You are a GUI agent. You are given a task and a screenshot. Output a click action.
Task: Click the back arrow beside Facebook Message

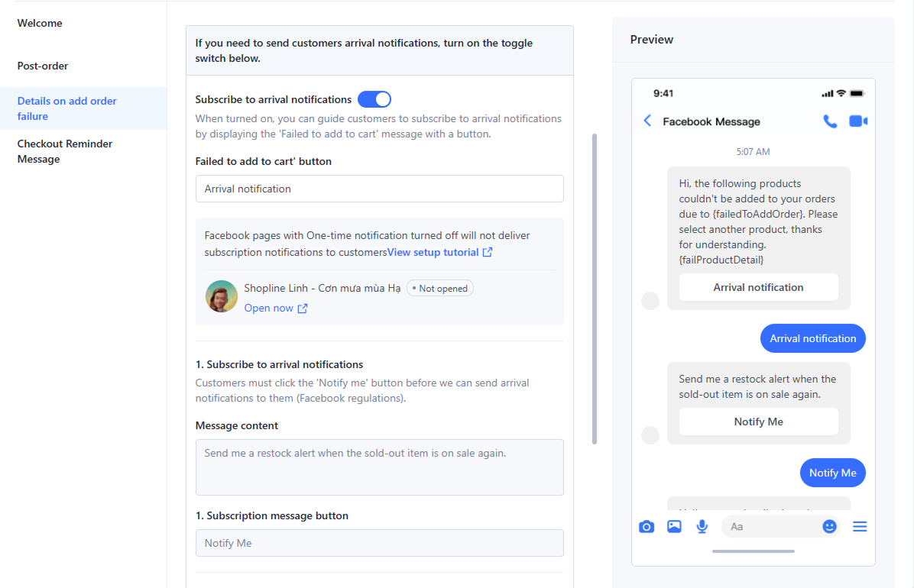tap(647, 121)
